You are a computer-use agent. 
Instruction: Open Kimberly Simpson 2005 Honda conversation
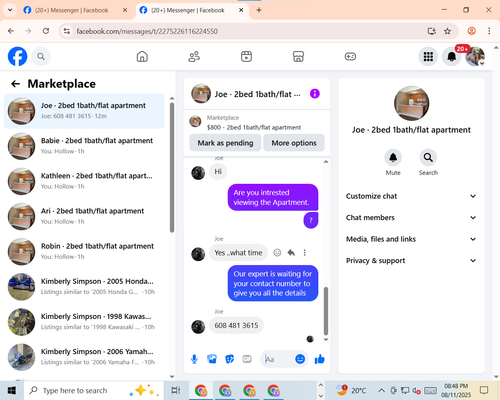[x=84, y=287]
